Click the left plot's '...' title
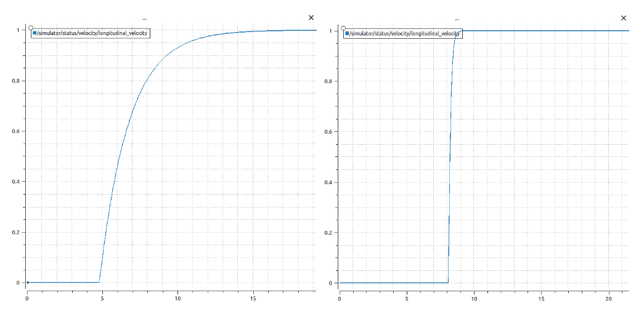 coord(144,18)
